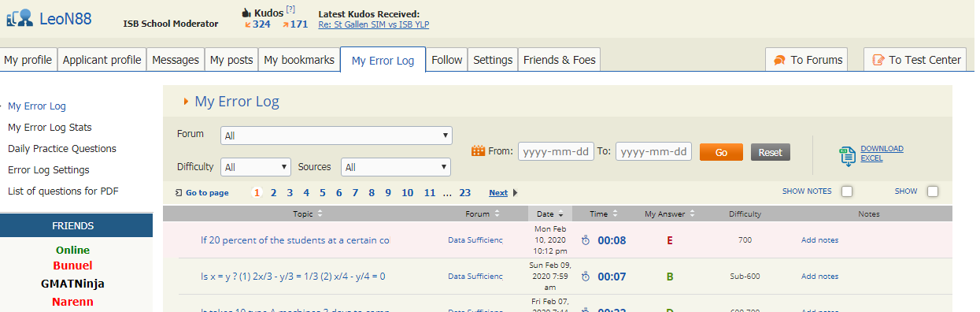
Task: Click the Reset button
Action: point(770,152)
